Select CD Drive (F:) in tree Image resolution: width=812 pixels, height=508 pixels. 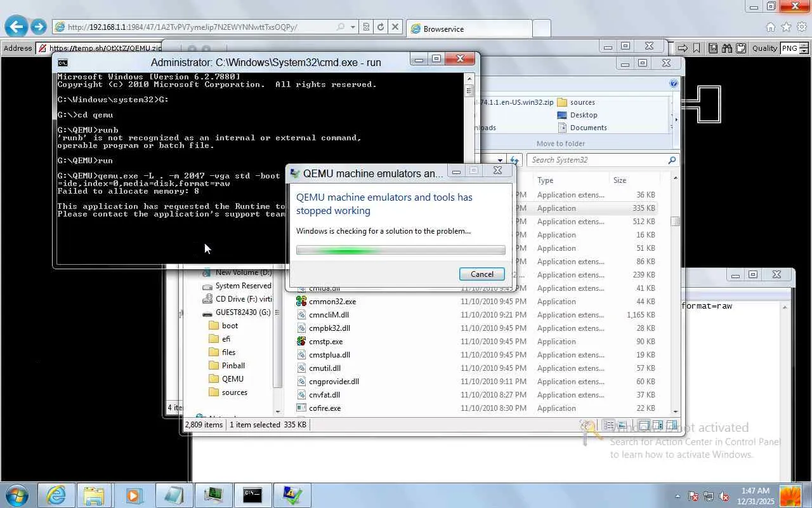237,299
